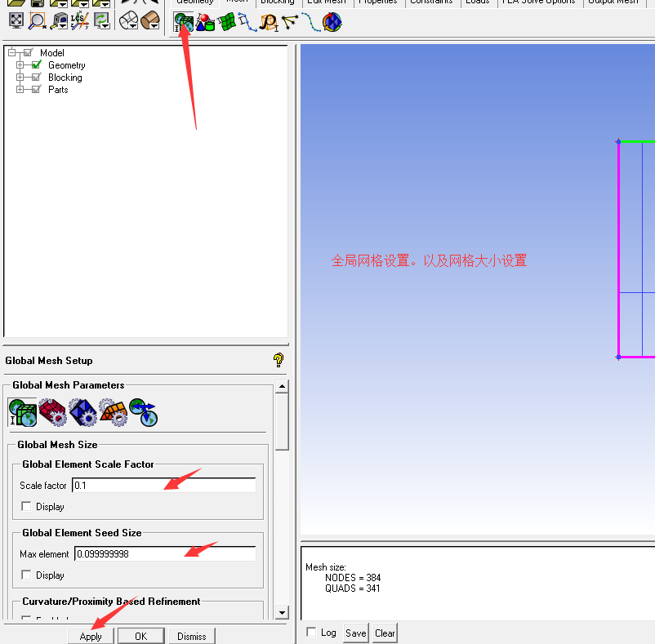
Task: Expand the Blocking tree node
Action: (20, 77)
